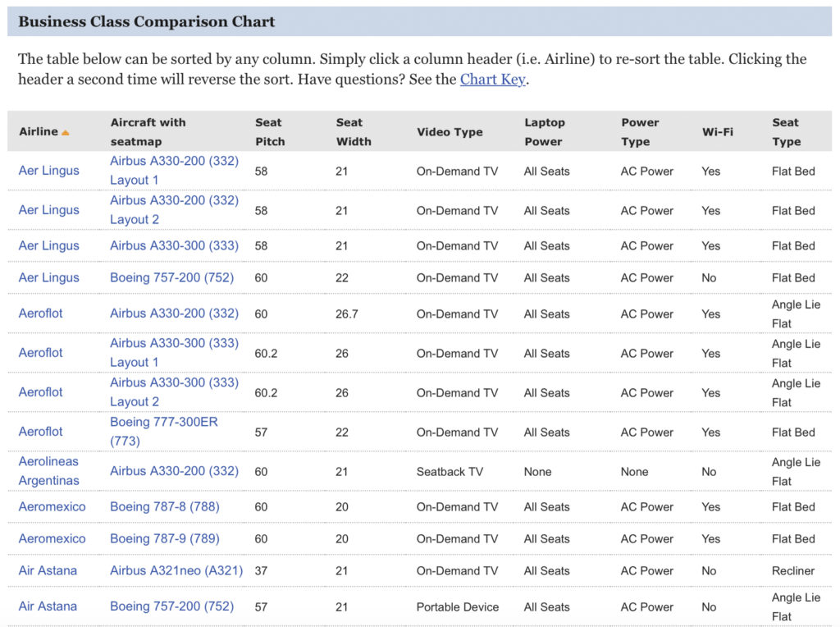Open the Air Astana airline link
This screenshot has height=627, width=840.
tap(48, 570)
